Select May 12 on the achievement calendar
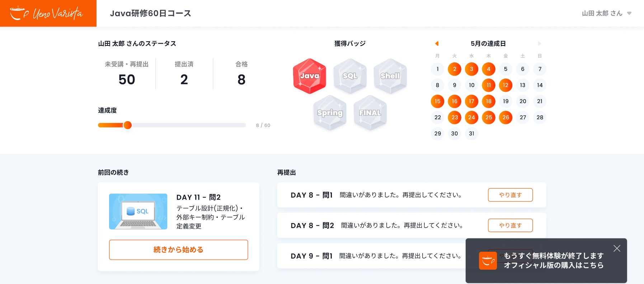The height and width of the screenshot is (284, 644). [x=506, y=85]
